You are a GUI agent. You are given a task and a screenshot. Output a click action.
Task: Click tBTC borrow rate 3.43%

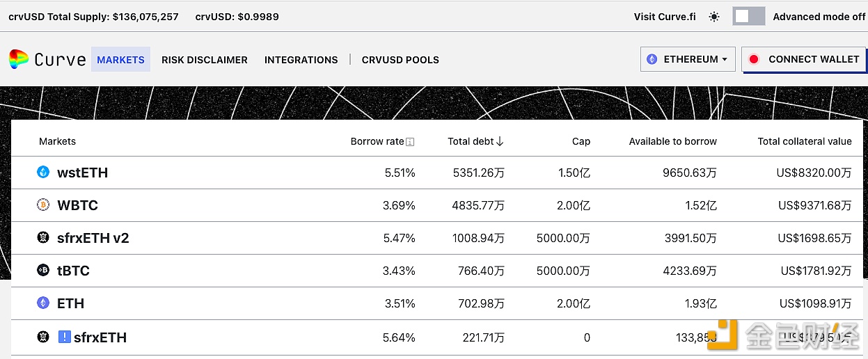pyautogui.click(x=399, y=271)
